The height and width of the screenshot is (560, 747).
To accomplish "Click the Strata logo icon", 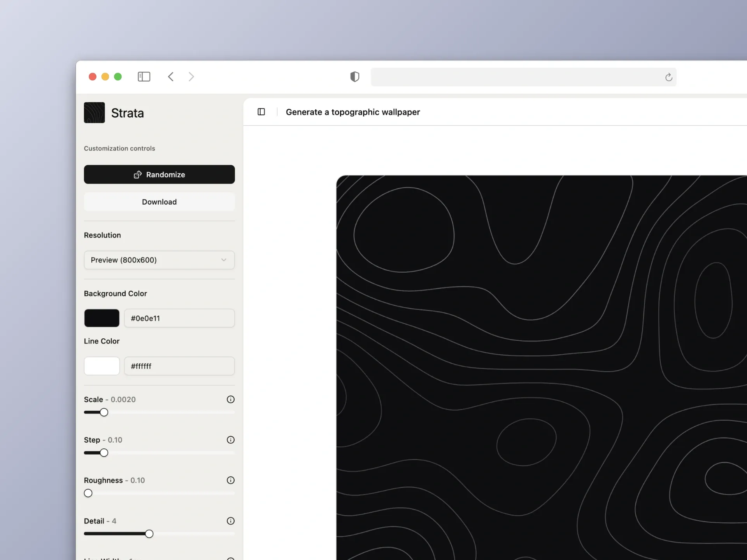I will [x=94, y=113].
